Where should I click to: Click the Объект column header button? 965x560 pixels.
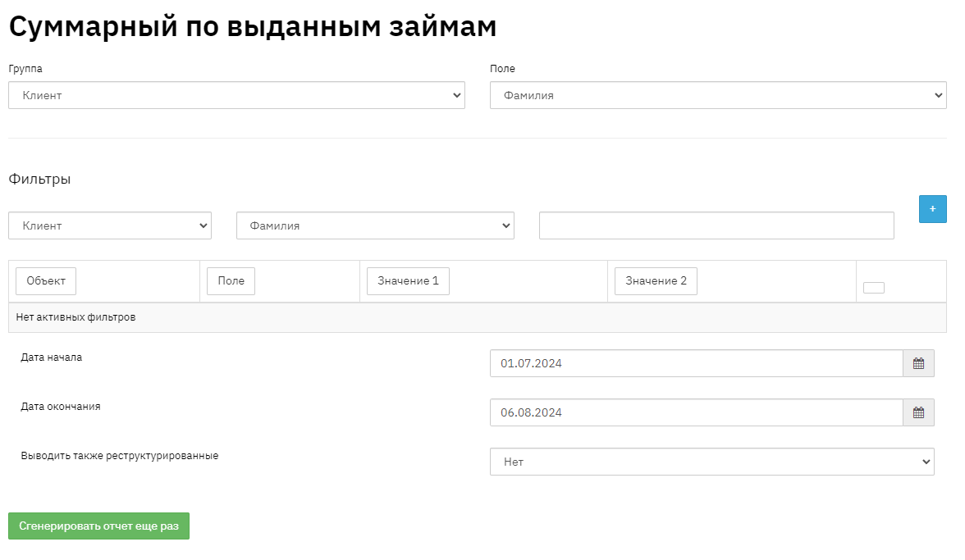46,280
